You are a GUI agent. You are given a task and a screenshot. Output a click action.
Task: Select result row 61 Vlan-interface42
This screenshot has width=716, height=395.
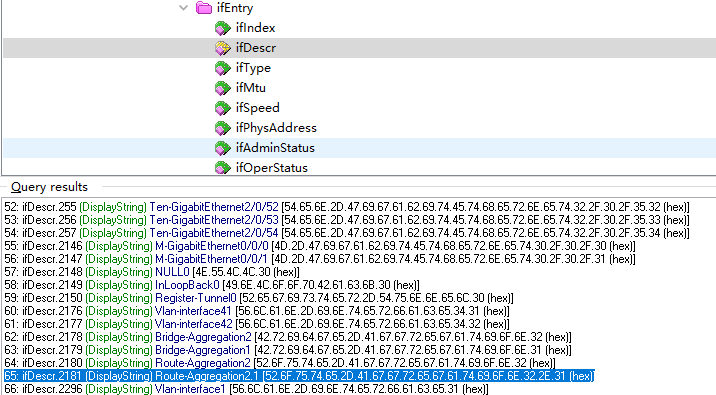pyautogui.click(x=257, y=324)
